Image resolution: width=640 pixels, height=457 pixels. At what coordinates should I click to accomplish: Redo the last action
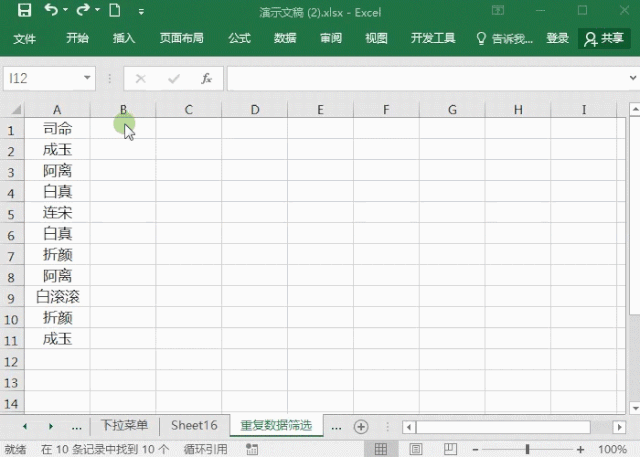(x=83, y=9)
